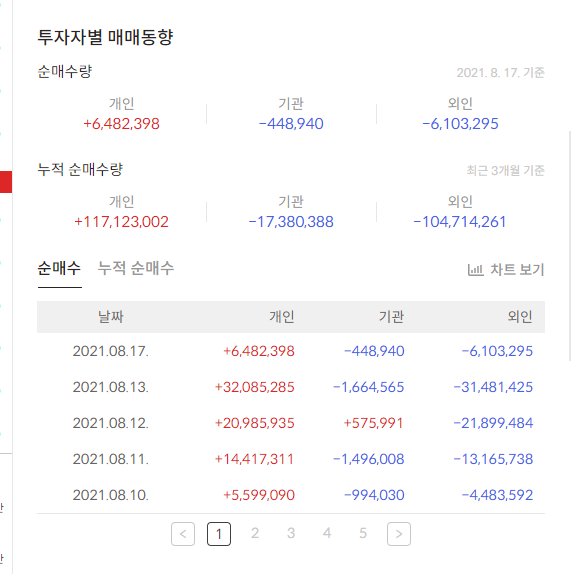Open page 5 of the table

363,533
